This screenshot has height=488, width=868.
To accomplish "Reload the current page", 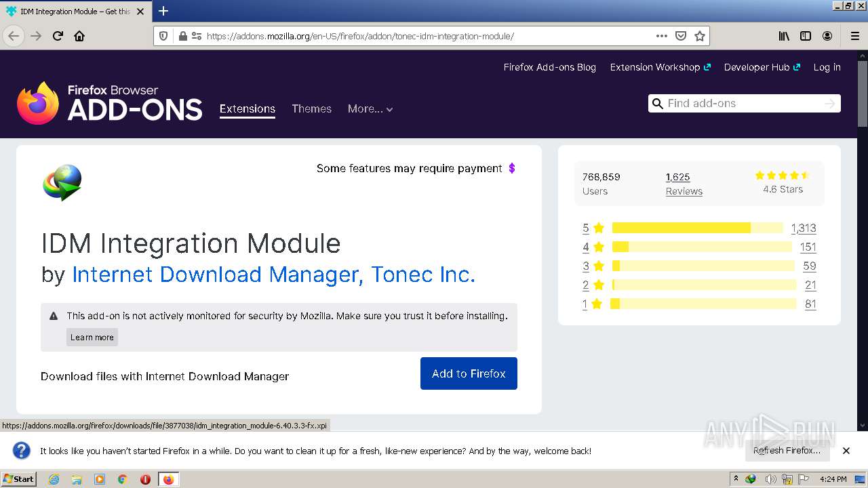I will pyautogui.click(x=58, y=36).
